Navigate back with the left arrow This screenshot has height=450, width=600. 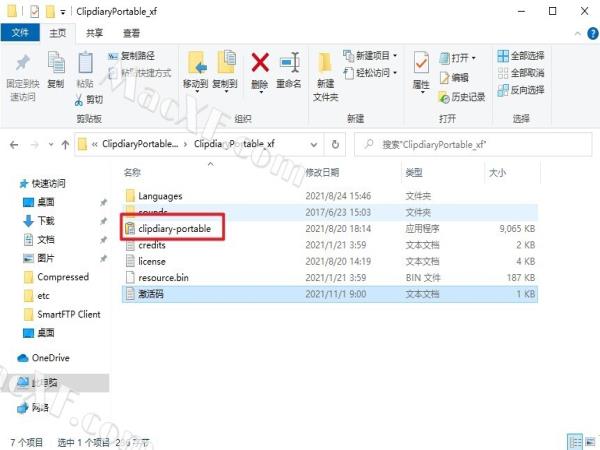click(x=14, y=145)
